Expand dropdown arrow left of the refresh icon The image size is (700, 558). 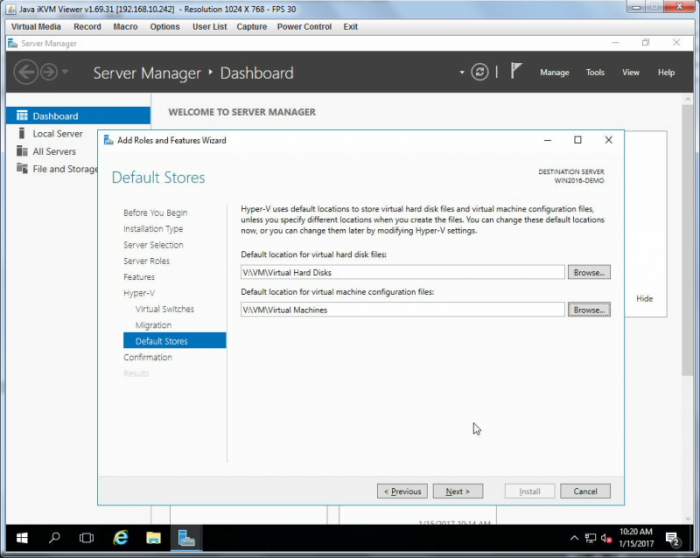tap(462, 72)
